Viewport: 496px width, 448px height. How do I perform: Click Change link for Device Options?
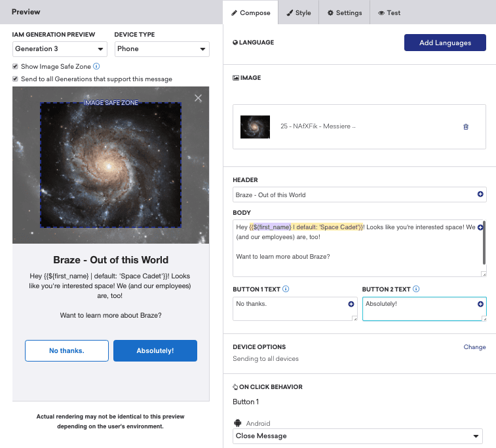pyautogui.click(x=474, y=347)
